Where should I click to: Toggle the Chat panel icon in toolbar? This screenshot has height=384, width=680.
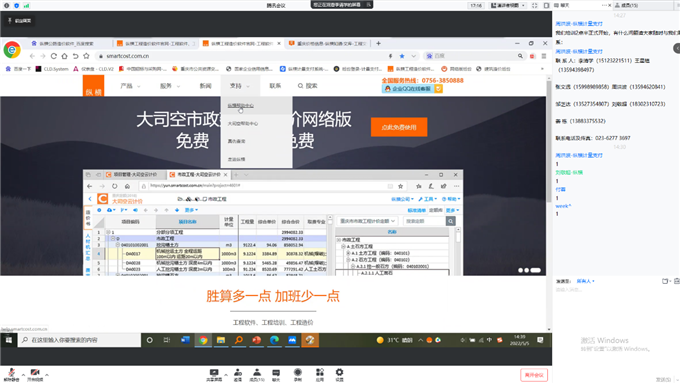[276, 374]
